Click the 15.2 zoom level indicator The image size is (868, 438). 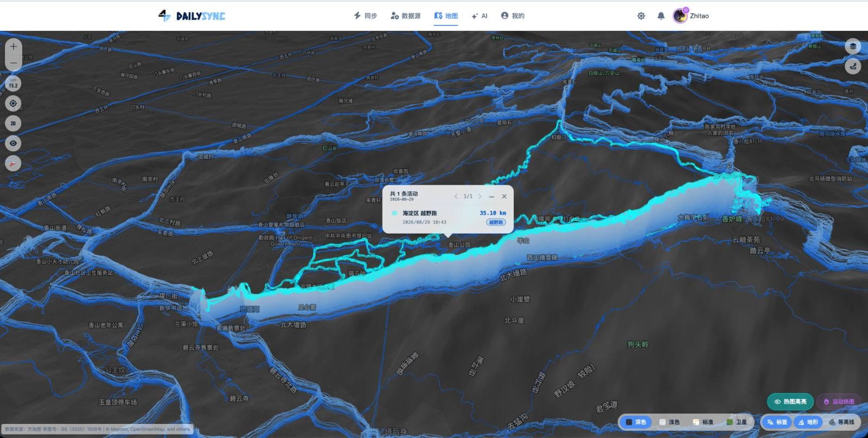pyautogui.click(x=13, y=83)
